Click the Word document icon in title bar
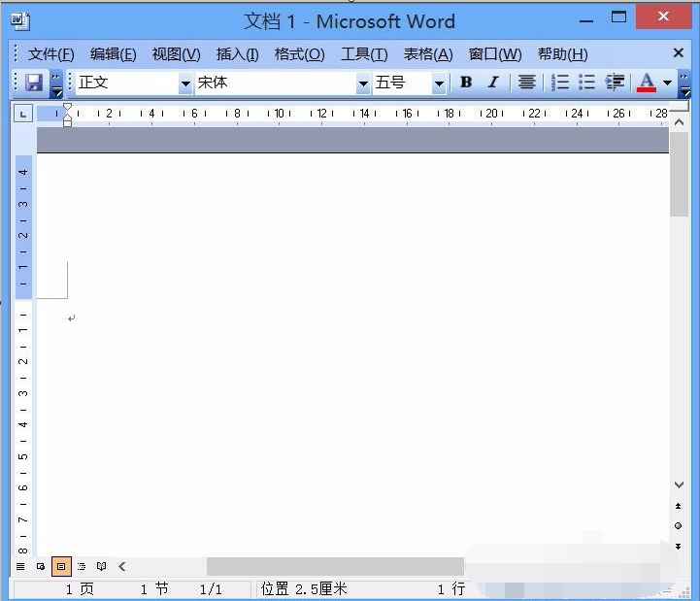The height and width of the screenshot is (601, 700). click(x=20, y=20)
